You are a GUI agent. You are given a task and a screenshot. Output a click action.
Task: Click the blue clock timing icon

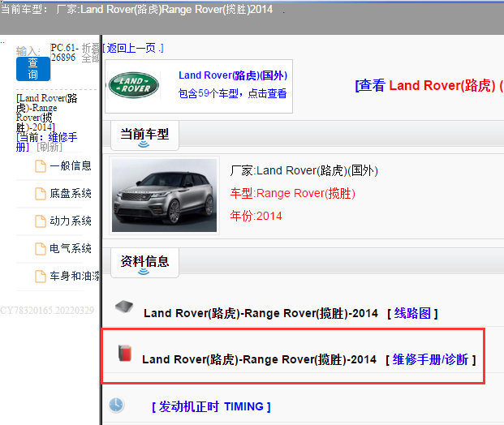[x=116, y=405]
